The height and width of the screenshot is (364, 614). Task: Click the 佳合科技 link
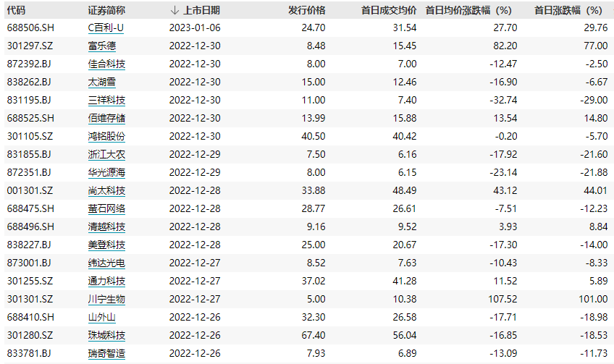[x=106, y=64]
